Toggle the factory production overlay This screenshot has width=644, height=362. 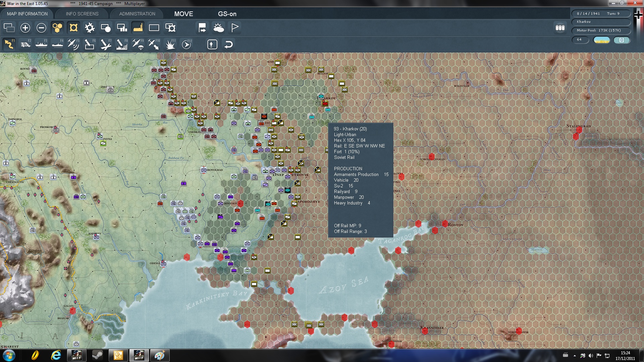(x=138, y=27)
